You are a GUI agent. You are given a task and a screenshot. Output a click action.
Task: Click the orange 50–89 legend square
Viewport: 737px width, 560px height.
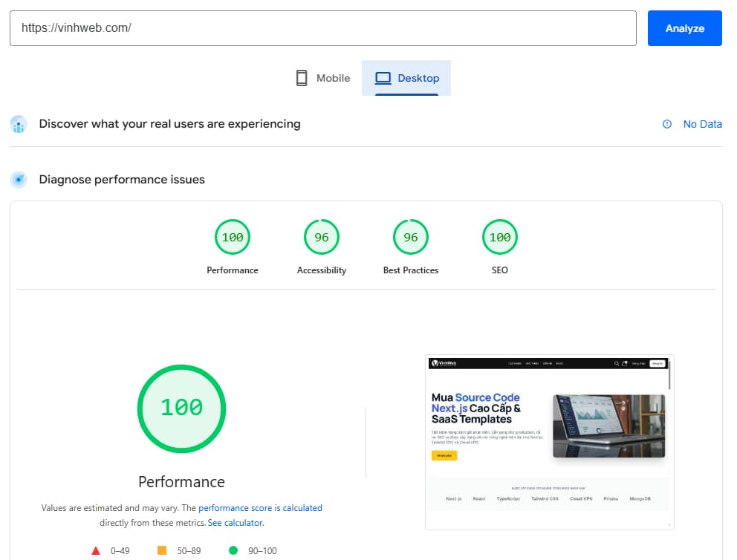click(162, 550)
